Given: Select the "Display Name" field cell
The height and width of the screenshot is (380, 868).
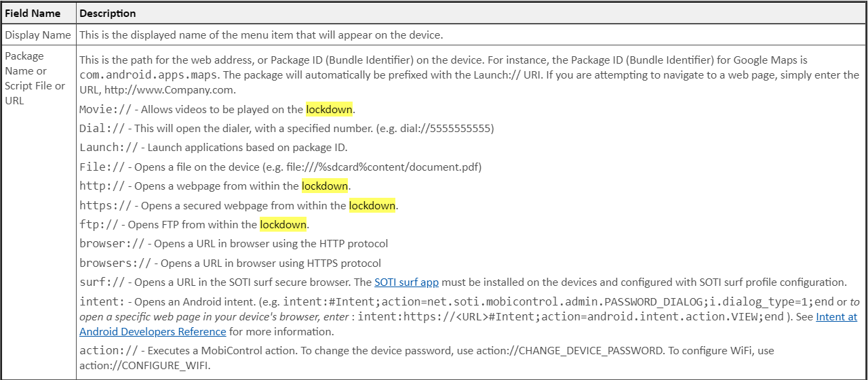Looking at the screenshot, I should tap(38, 35).
